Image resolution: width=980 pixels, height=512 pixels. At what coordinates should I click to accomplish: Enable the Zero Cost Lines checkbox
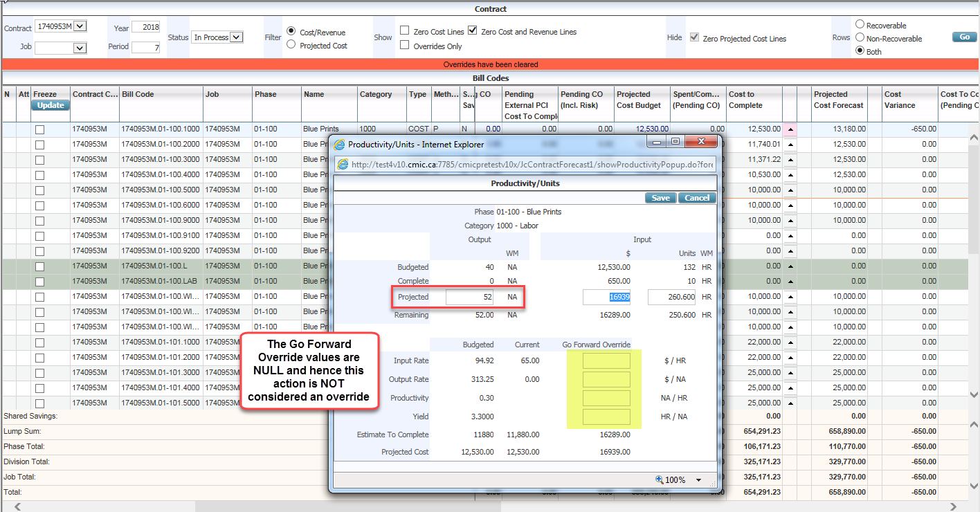[404, 31]
